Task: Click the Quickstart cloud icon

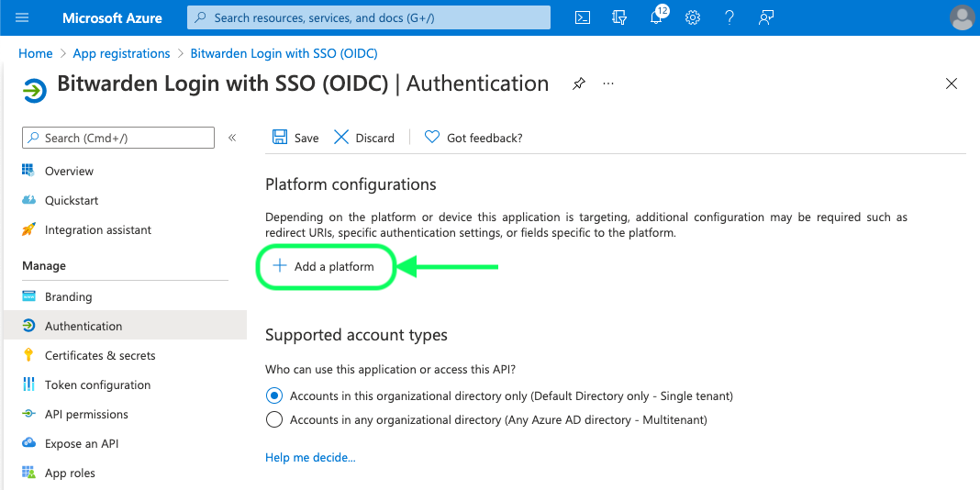Action: (28, 200)
